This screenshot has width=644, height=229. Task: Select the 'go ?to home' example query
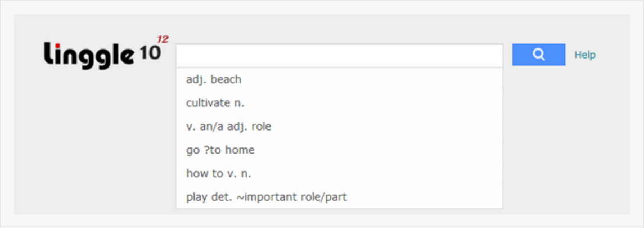[220, 150]
